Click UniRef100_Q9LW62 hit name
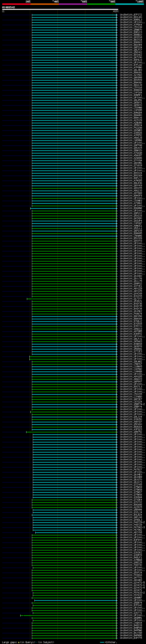The height and width of the screenshot is (644, 146). [131, 361]
